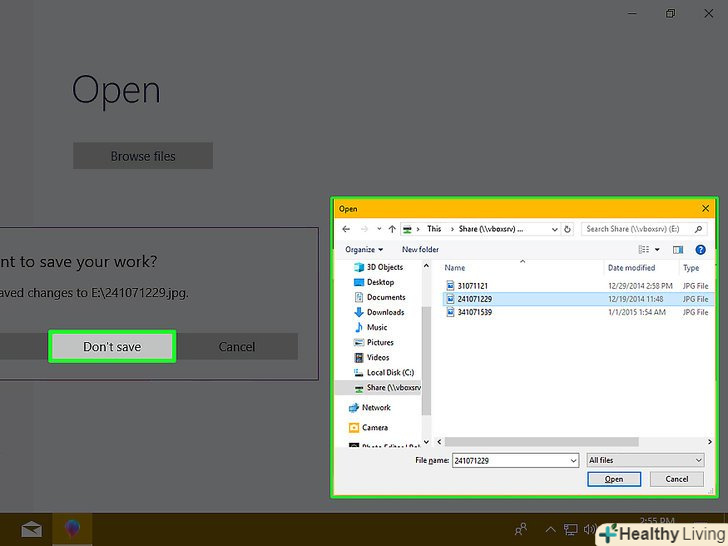Select Videos in navigation pane
The height and width of the screenshot is (546, 728).
coord(371,358)
